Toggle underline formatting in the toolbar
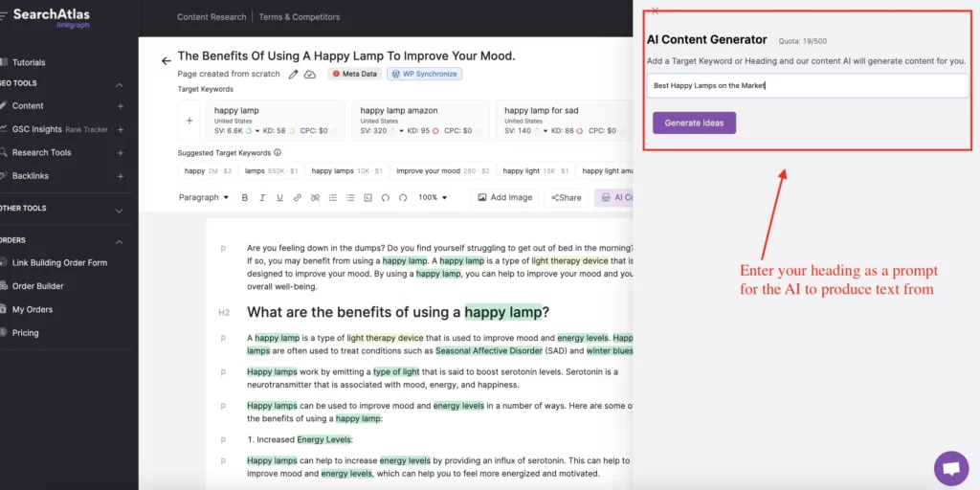 point(279,198)
